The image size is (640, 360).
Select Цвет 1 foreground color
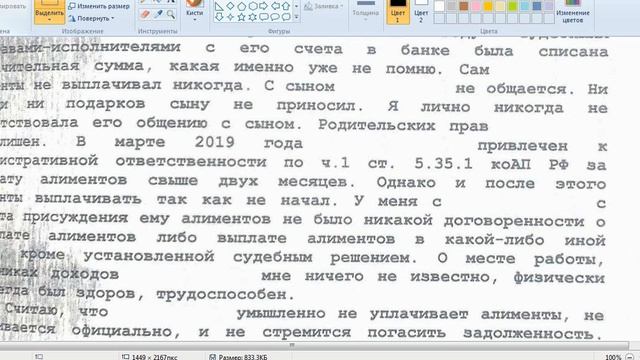398,11
